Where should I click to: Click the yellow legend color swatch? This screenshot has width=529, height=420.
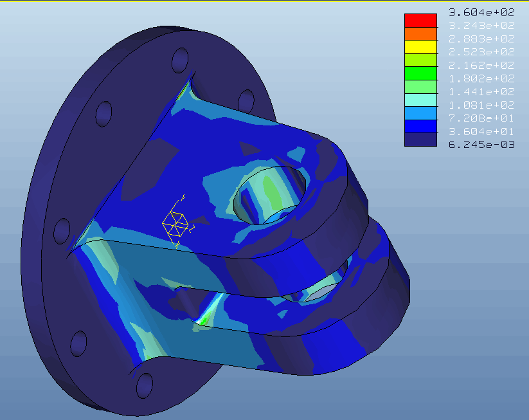(x=421, y=47)
